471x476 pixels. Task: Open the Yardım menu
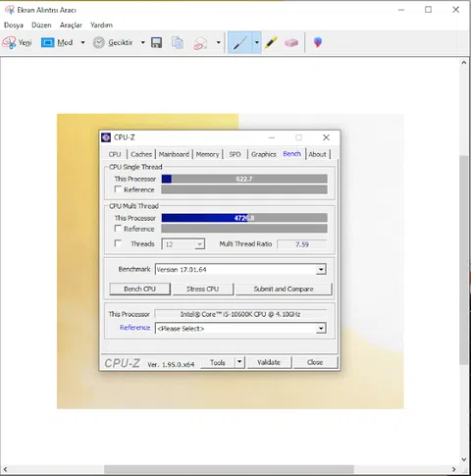click(x=101, y=26)
